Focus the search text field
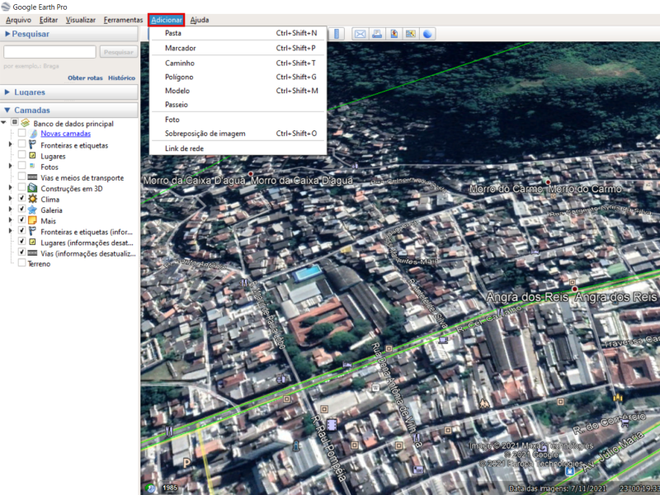Viewport: 660px width, 495px height. click(x=50, y=52)
